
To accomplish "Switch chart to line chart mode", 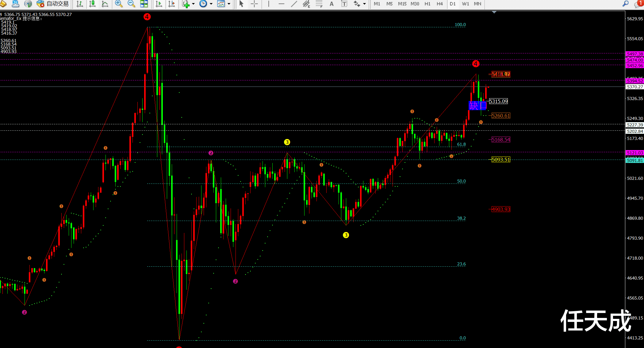I will click(x=105, y=4).
